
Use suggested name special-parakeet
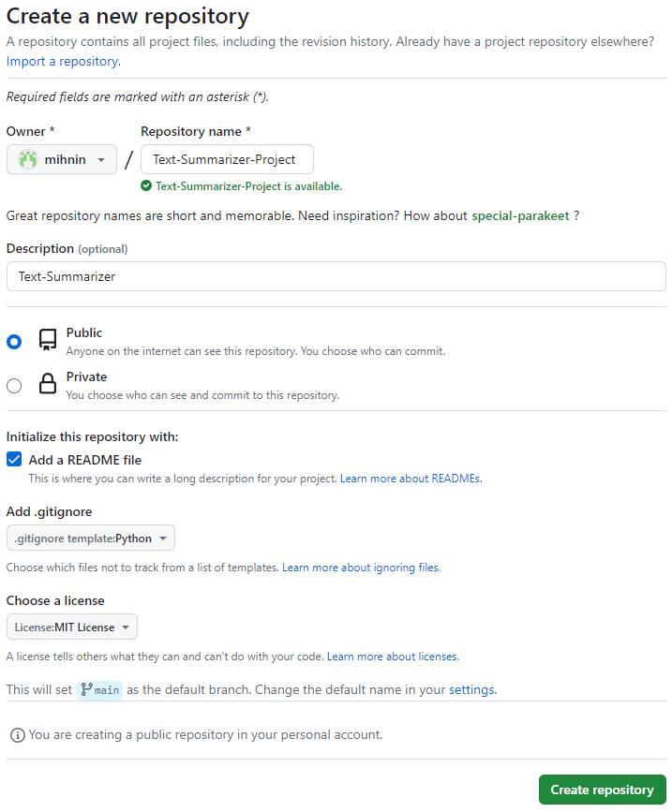coord(520,215)
